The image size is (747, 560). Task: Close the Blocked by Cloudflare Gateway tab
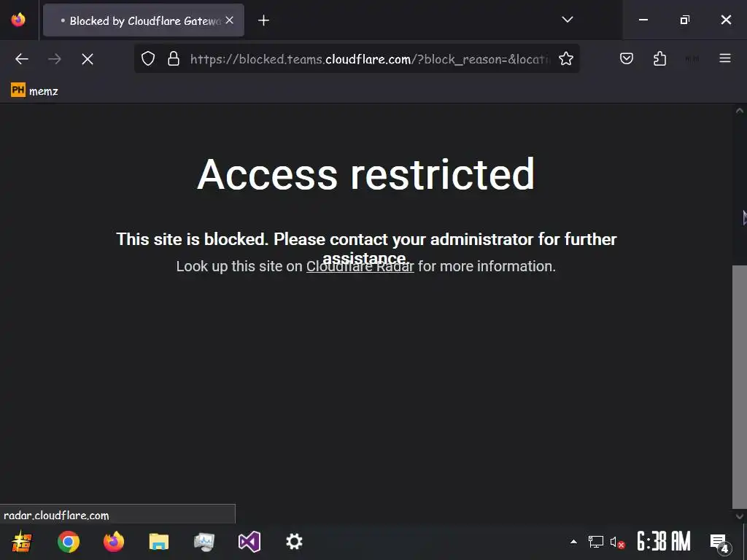click(230, 20)
